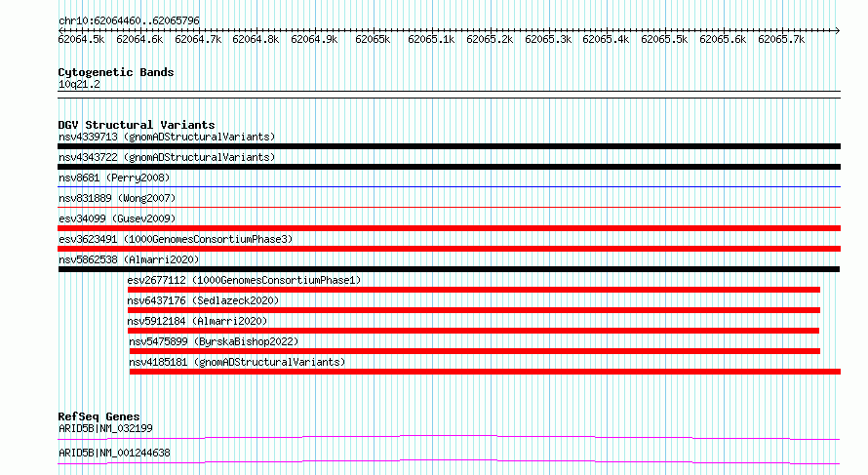Click the 62065.3k ruler position
This screenshot has height=475, width=868.
(x=548, y=39)
